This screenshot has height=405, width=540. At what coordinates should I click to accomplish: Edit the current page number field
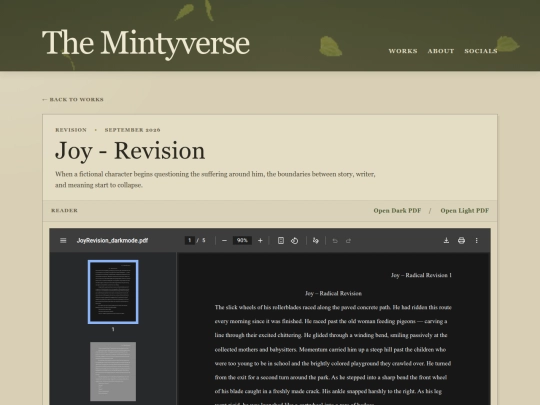(190, 240)
